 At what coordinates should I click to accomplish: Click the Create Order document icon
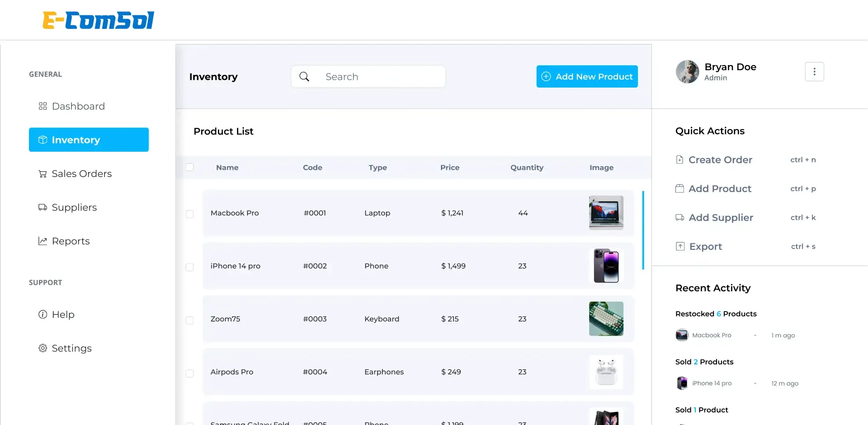click(x=679, y=159)
